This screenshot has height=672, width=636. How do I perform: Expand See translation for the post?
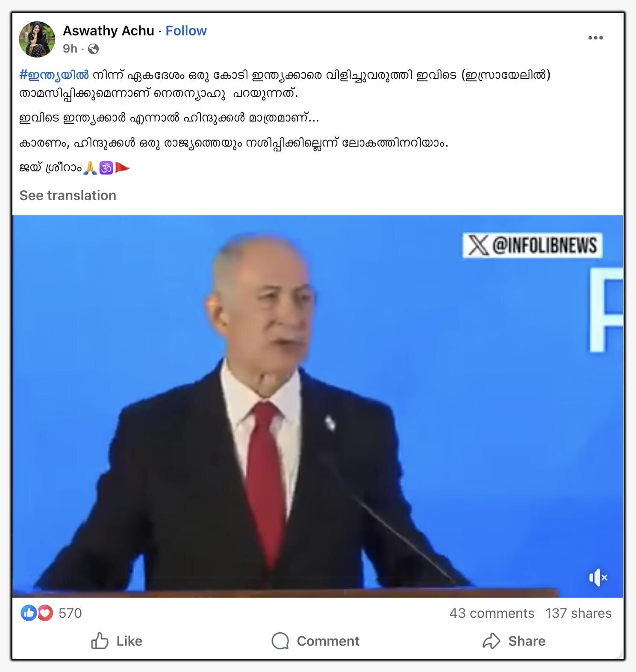pyautogui.click(x=68, y=195)
